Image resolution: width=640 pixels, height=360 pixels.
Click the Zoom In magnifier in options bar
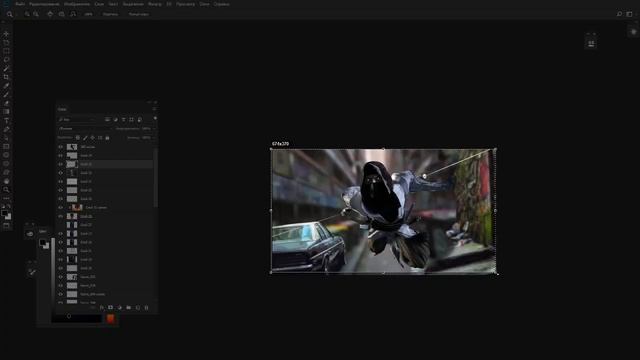click(27, 14)
